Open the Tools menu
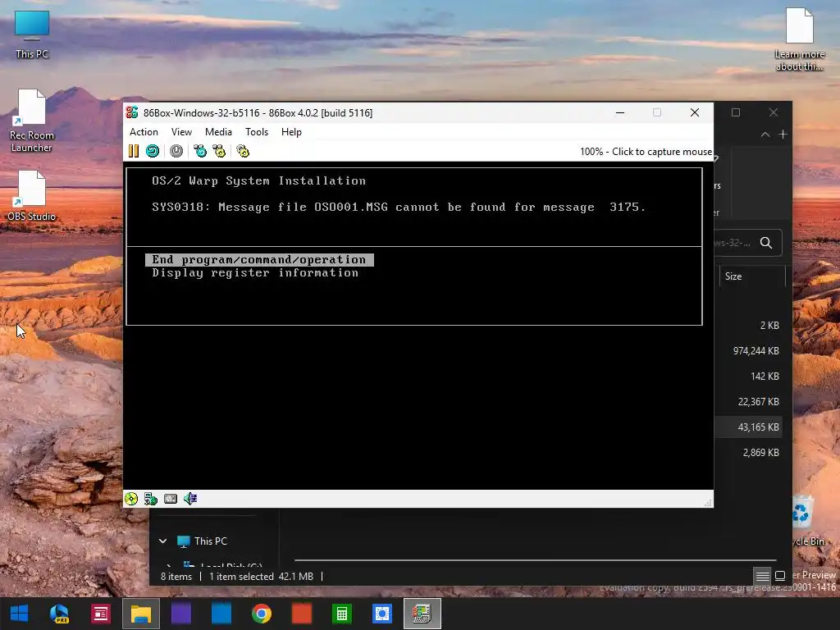 pyautogui.click(x=257, y=132)
